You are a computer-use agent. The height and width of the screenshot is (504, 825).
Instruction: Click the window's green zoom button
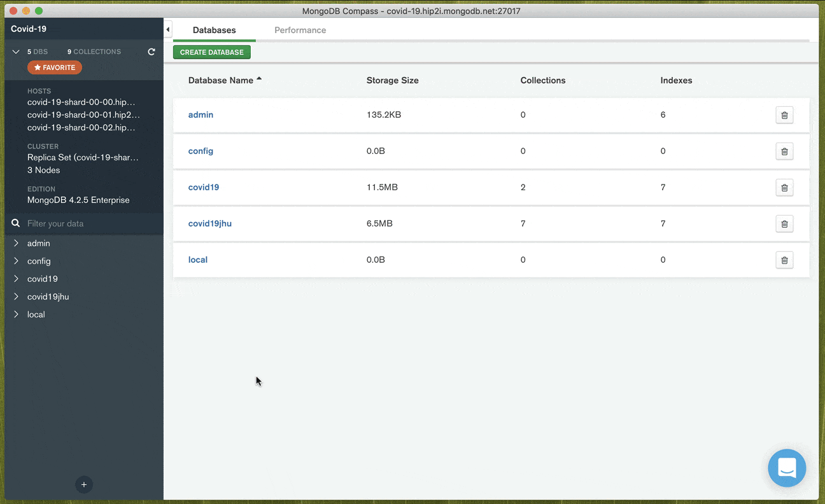point(39,11)
